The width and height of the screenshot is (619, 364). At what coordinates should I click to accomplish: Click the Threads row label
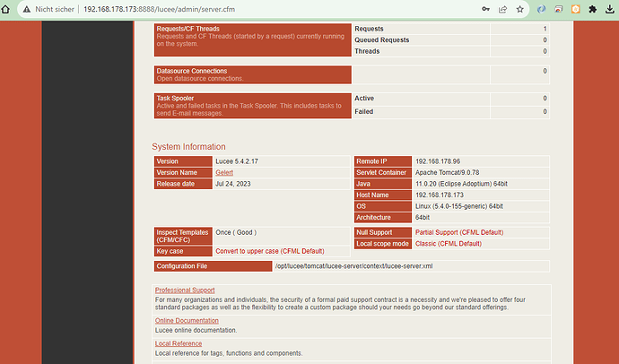367,51
